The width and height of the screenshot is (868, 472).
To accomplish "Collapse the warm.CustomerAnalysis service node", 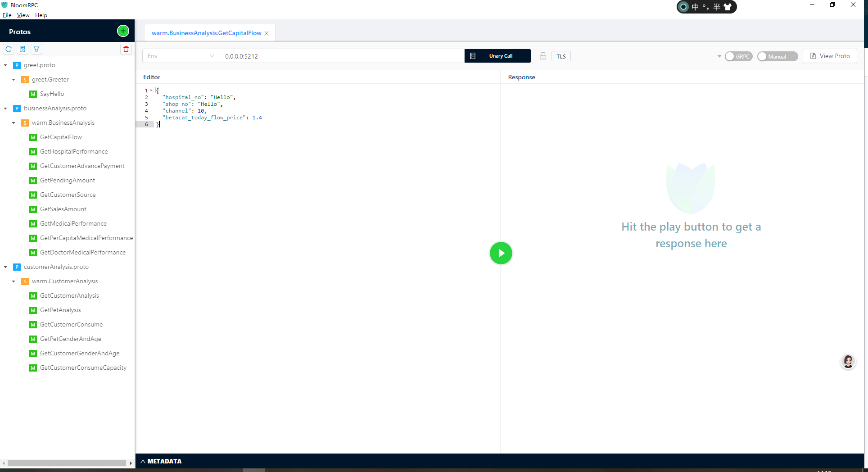I will (14, 281).
